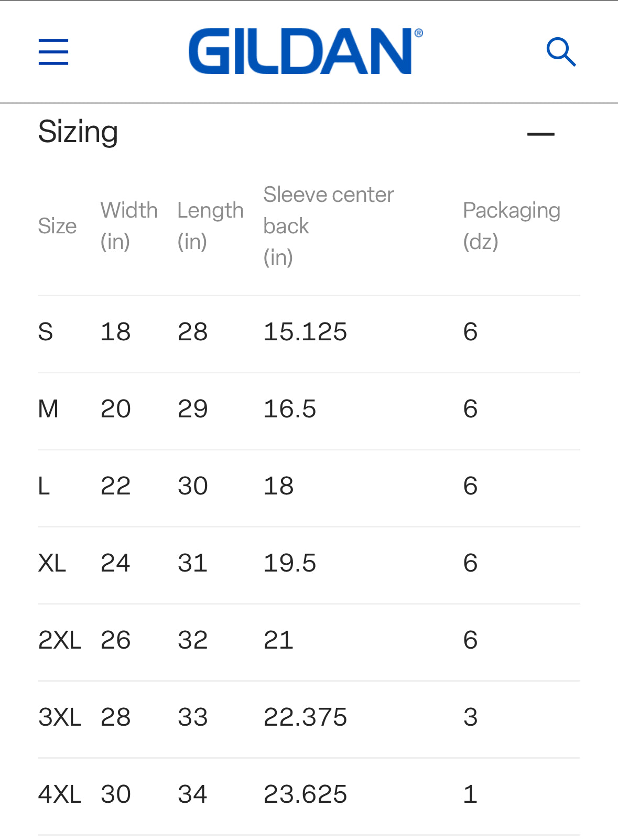
Task: Select the XL size row label
Action: (x=52, y=563)
